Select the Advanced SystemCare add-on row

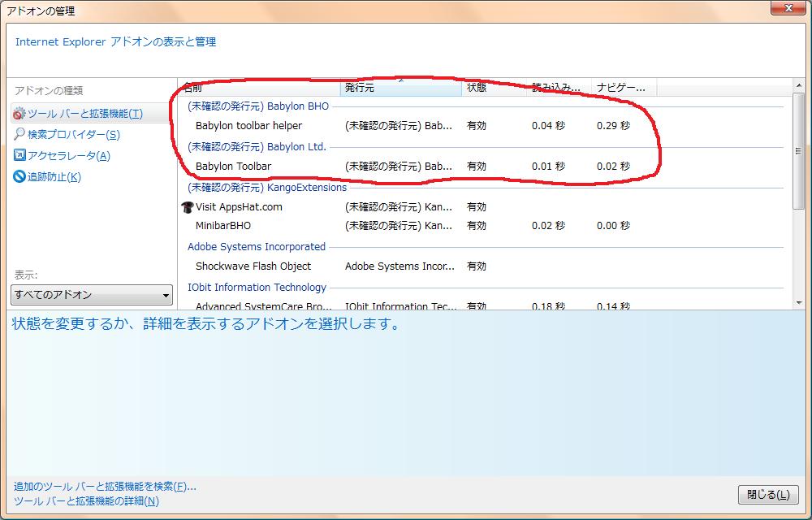tap(484, 305)
